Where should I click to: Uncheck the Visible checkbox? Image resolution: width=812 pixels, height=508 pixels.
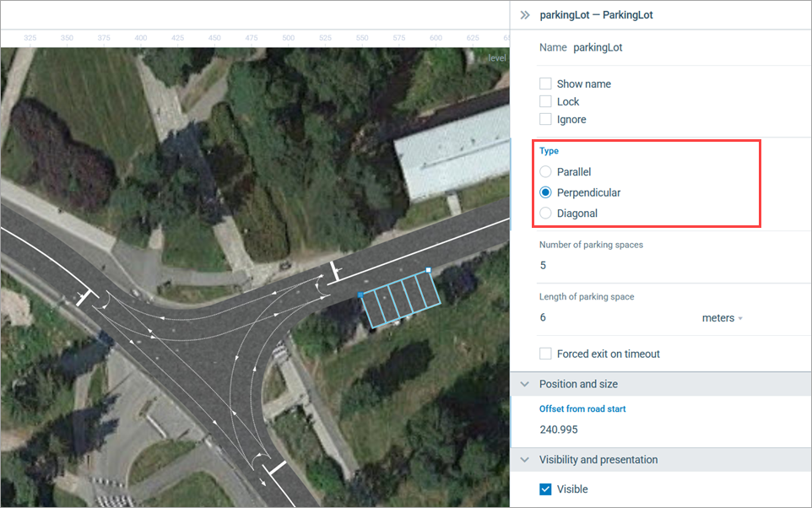coord(545,489)
